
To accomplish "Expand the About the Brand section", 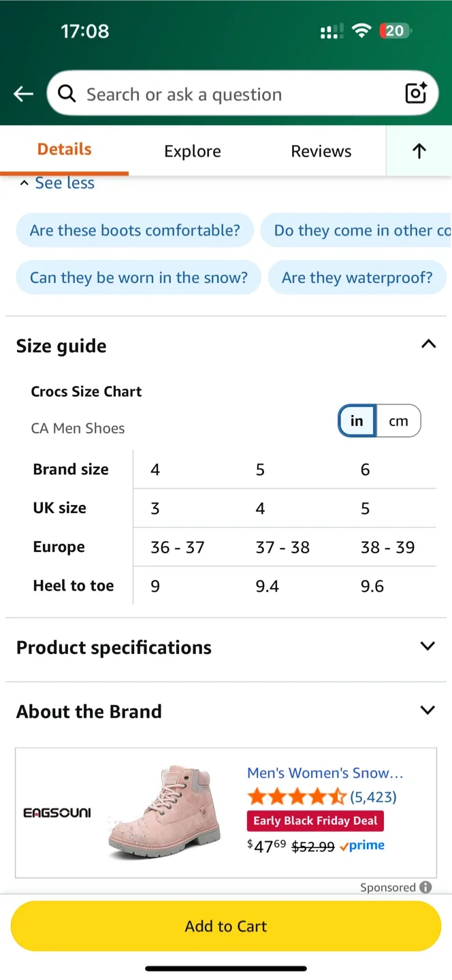I will (x=428, y=710).
